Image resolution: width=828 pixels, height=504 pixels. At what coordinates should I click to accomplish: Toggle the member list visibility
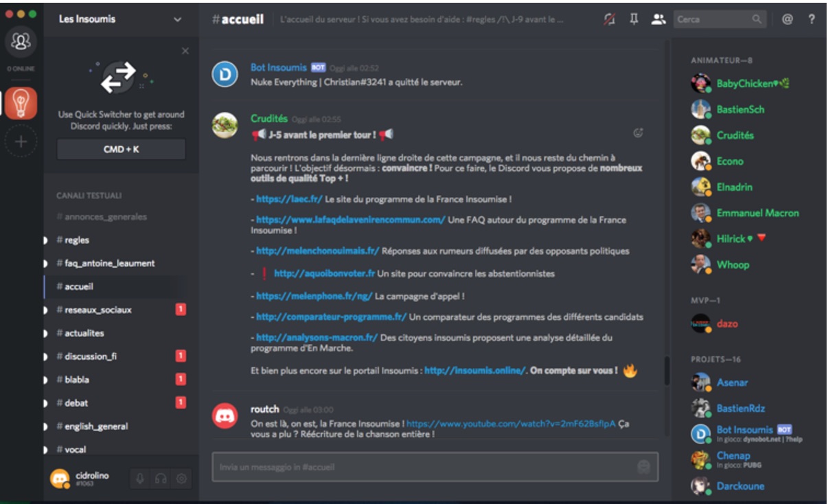point(658,19)
